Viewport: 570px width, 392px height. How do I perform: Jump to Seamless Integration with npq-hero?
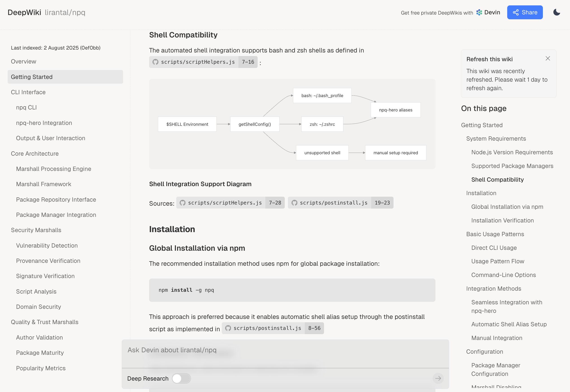(x=506, y=307)
